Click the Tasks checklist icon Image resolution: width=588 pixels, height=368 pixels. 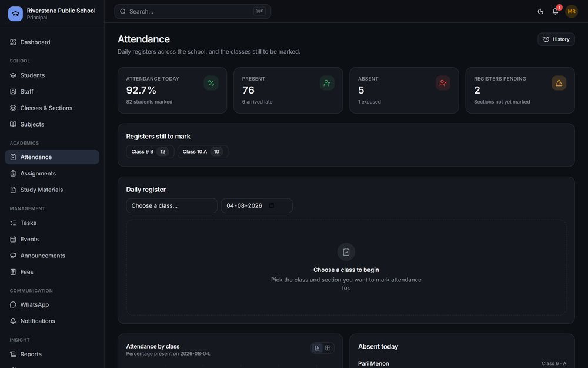click(13, 223)
